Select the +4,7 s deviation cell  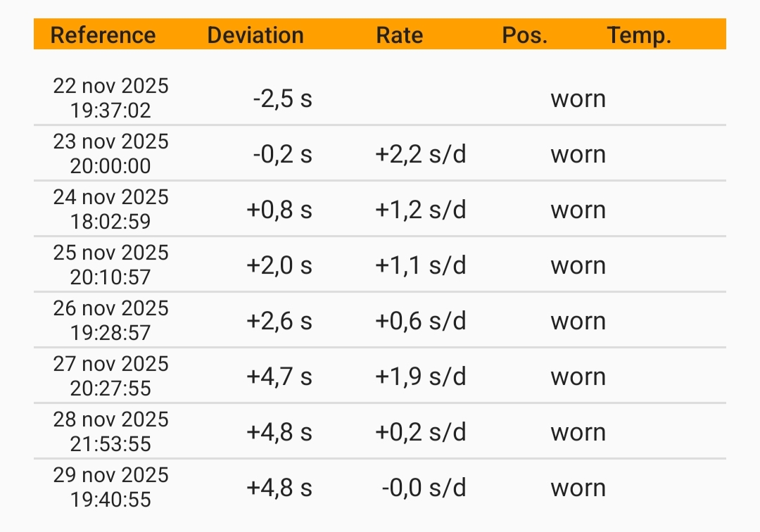tap(279, 376)
